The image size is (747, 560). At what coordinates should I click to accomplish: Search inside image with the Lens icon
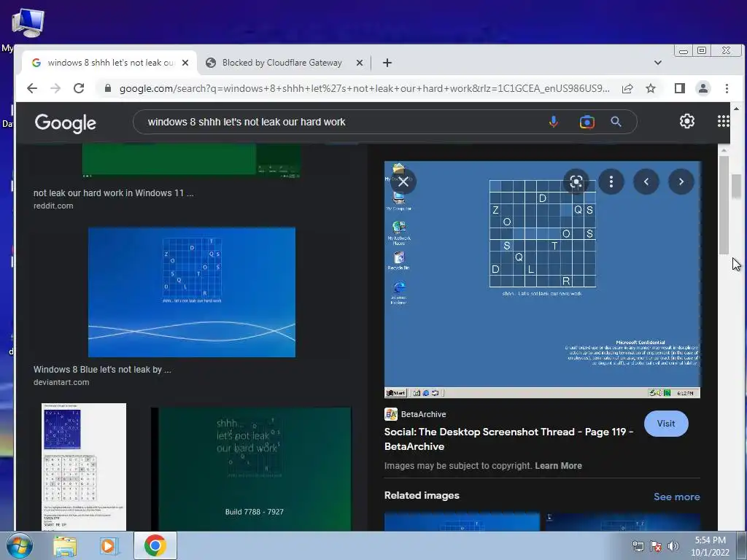(576, 182)
